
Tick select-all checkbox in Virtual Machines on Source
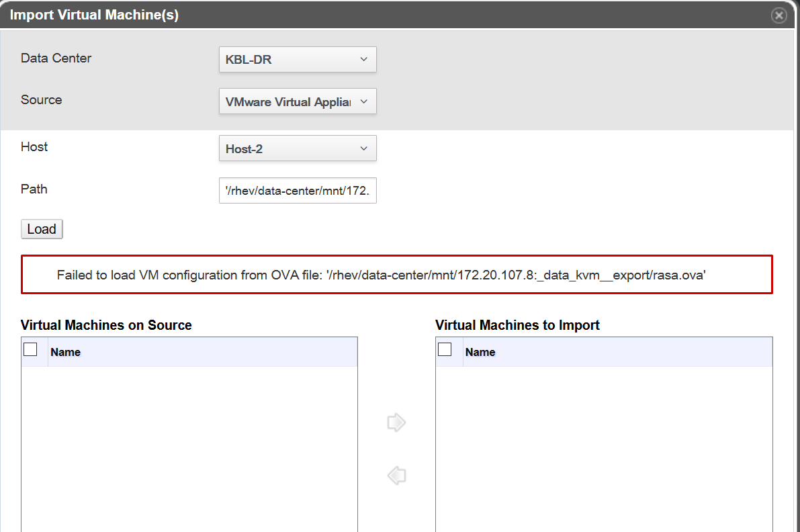30,349
